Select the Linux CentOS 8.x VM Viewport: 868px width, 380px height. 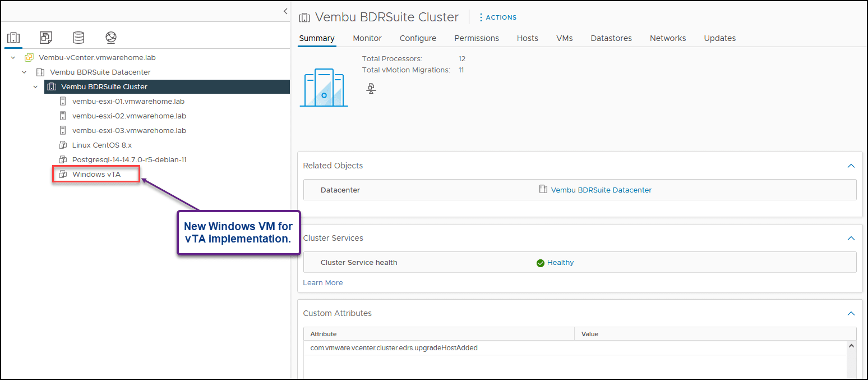(102, 145)
